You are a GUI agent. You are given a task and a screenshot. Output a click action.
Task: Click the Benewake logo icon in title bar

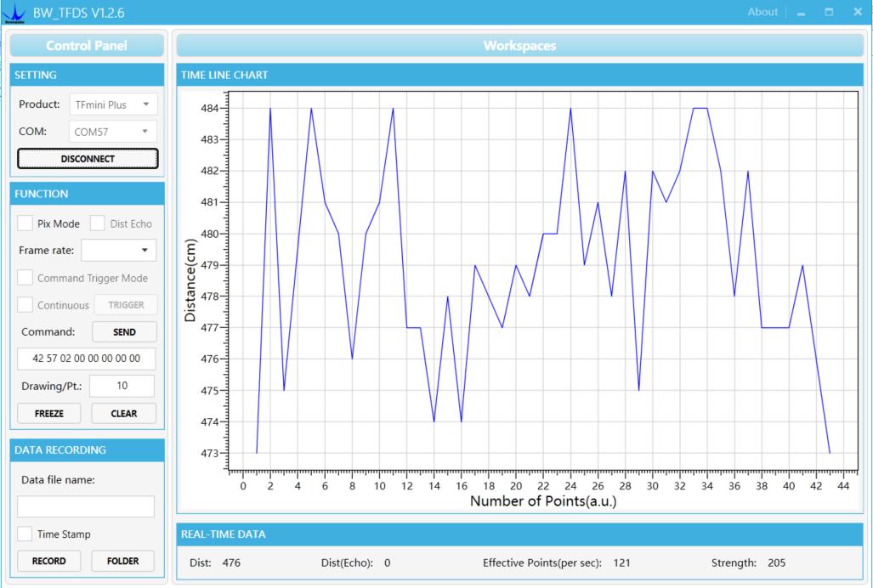pyautogui.click(x=14, y=14)
